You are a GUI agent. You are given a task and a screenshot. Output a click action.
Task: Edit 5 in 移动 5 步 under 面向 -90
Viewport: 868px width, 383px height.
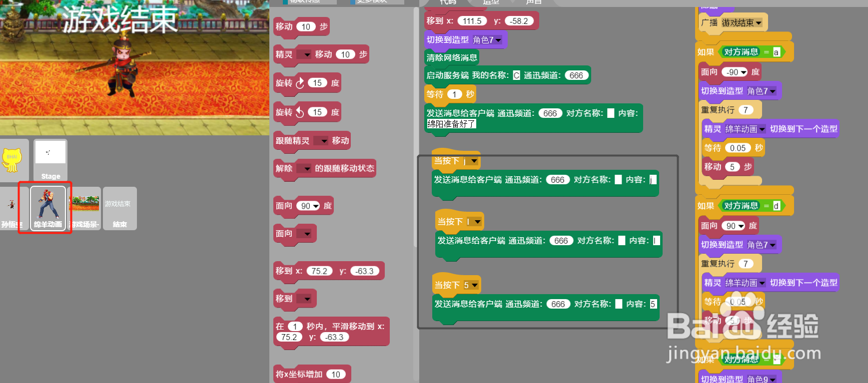pyautogui.click(x=732, y=167)
